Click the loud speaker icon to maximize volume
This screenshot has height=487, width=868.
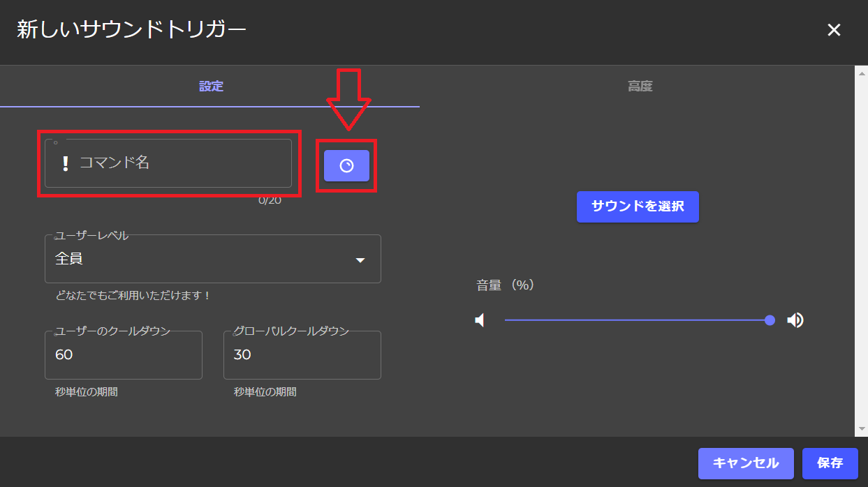[795, 320]
